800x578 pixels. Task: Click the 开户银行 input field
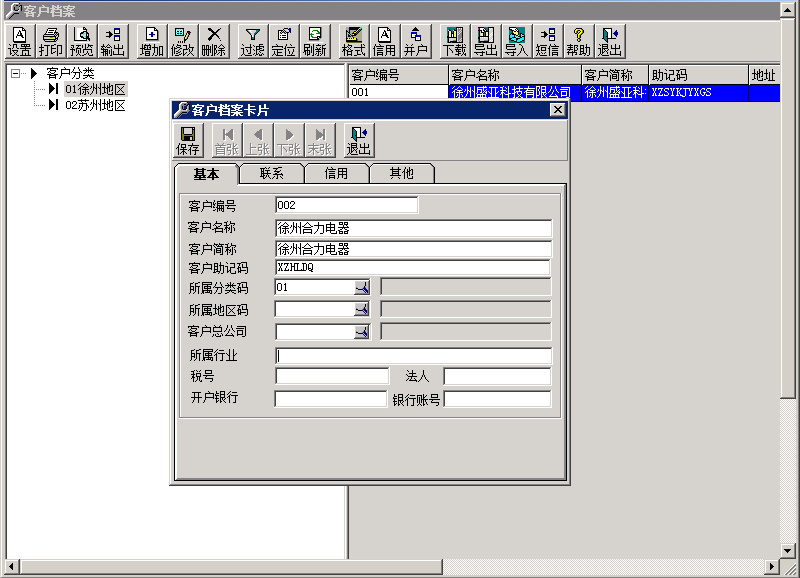click(331, 398)
